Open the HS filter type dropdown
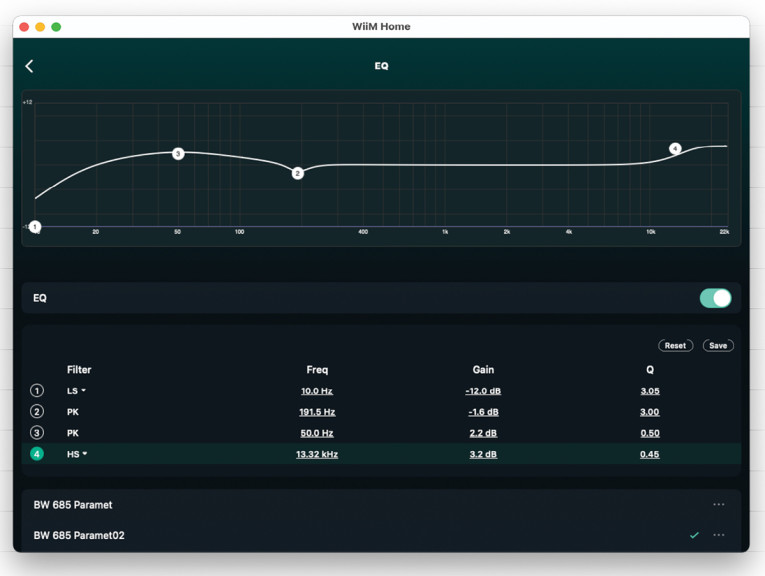 tap(76, 454)
